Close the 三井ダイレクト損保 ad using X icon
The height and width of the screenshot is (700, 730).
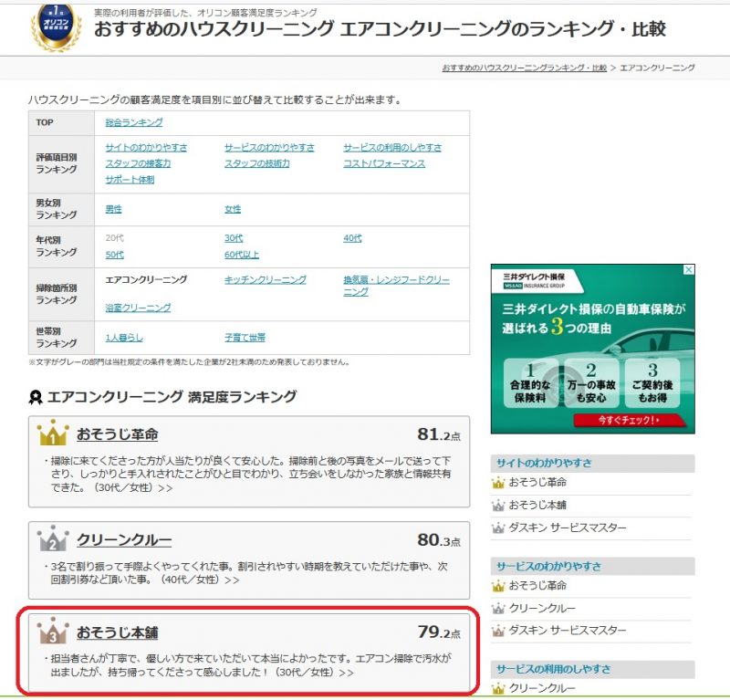[x=689, y=270]
